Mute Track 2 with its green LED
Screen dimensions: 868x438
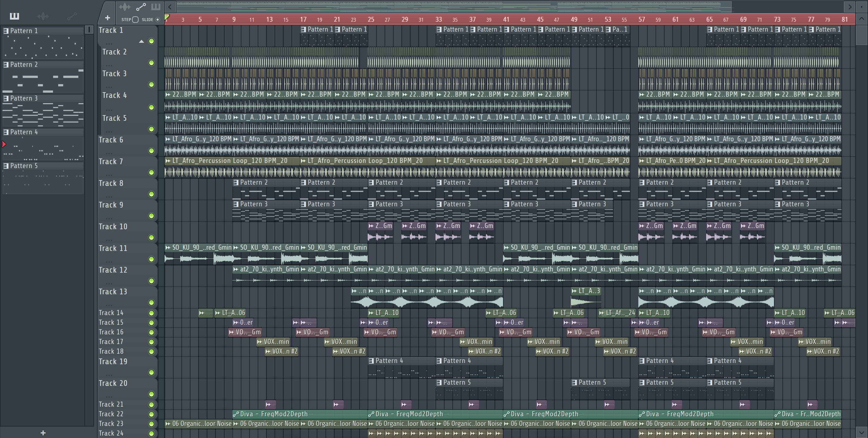(152, 63)
